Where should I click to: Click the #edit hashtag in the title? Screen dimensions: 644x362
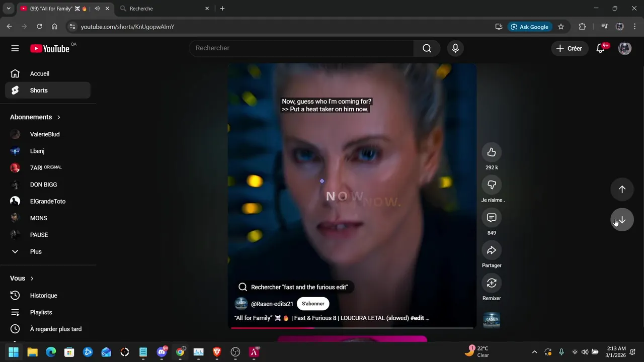tap(417, 318)
